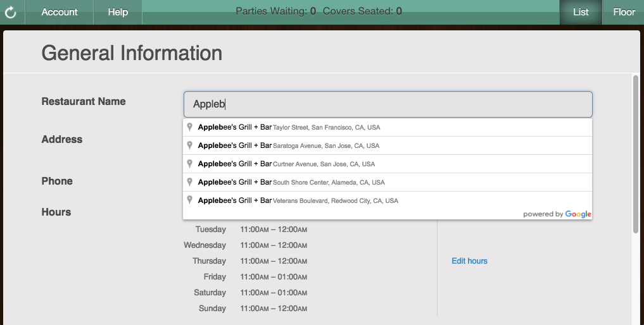Click the Sunday hours row
The width and height of the screenshot is (644, 325).
click(x=253, y=309)
